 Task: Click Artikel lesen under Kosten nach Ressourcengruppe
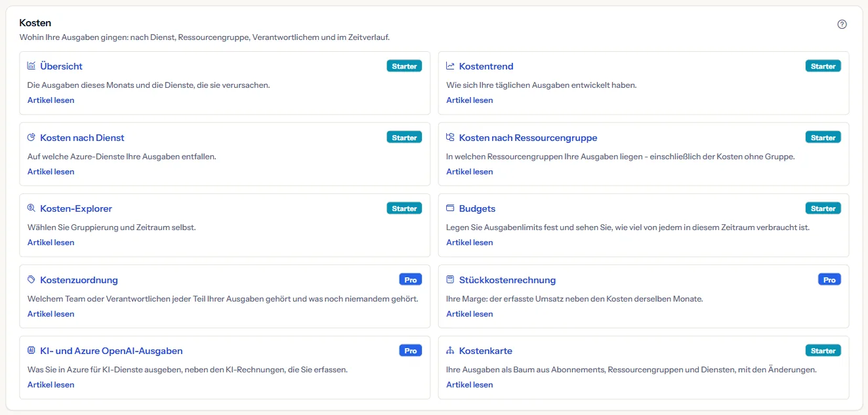[x=469, y=172]
